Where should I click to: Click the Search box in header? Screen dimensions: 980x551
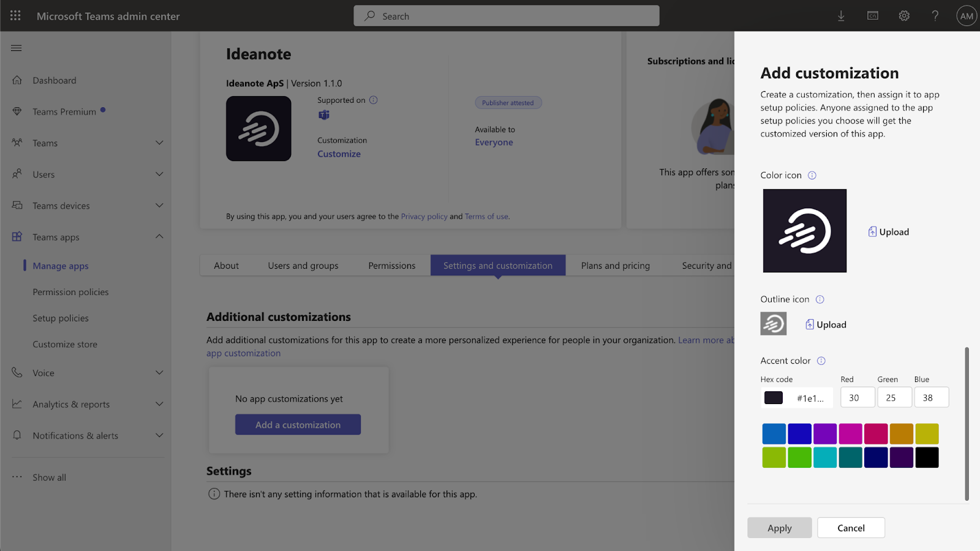pos(507,16)
